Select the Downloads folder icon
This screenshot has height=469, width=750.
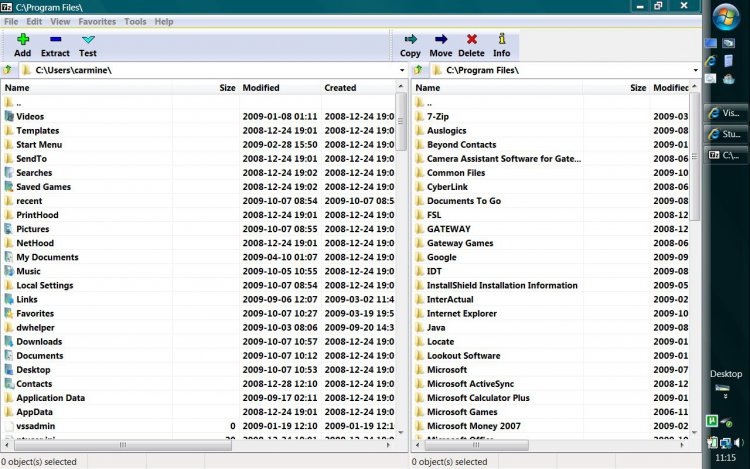[9, 341]
